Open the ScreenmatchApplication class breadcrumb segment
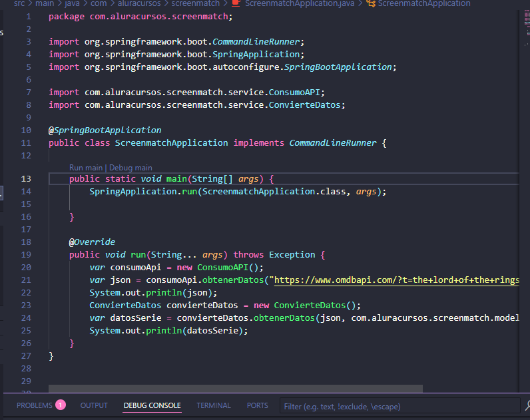The height and width of the screenshot is (420, 530). [x=424, y=3]
